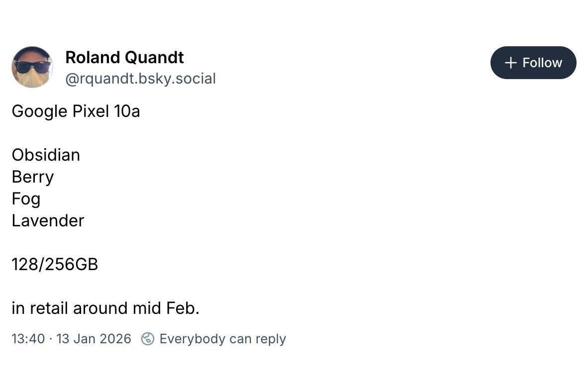Screen dimensions: 587x392
Task: Click the circular avatar to view profile
Action: [x=32, y=67]
